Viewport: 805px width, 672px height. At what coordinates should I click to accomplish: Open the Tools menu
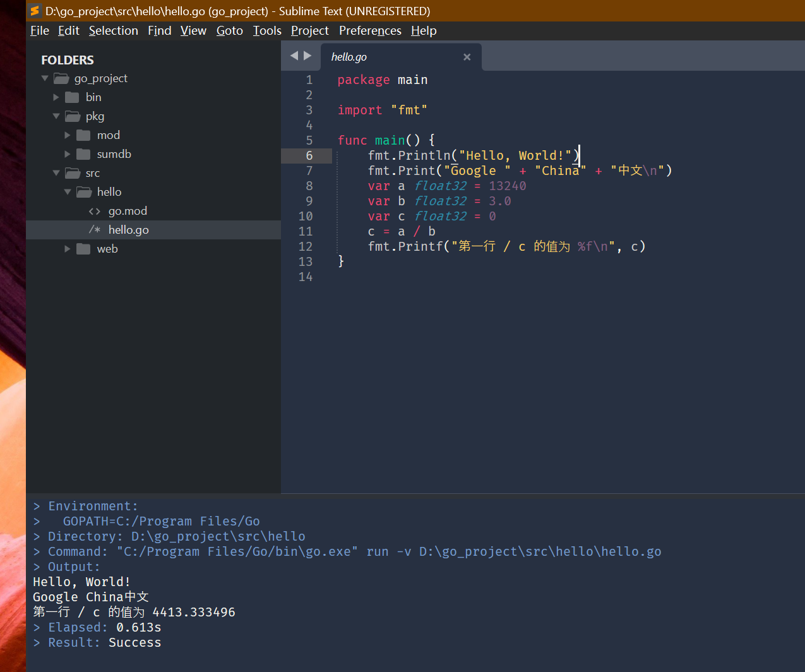point(267,30)
